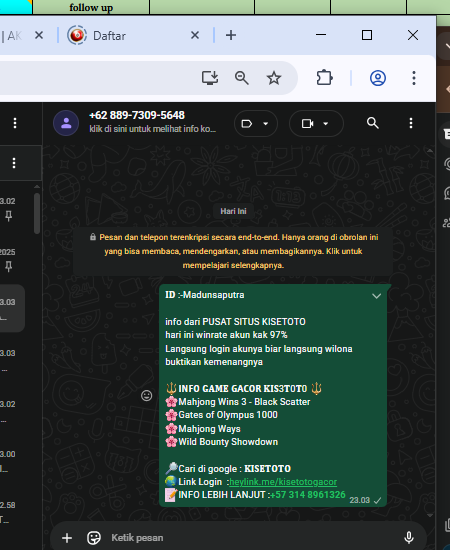Viewport: 450px width, 550px height.
Task: Search within the chat using magnifier icon
Action: (372, 123)
